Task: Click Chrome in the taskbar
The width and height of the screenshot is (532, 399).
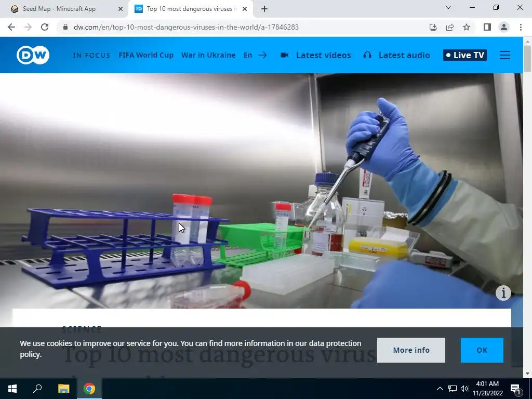Action: [x=89, y=389]
